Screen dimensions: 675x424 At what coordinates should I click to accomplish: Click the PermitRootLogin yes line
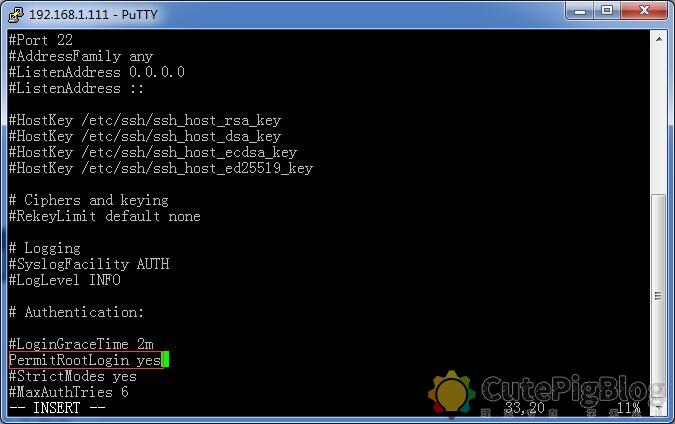click(85, 360)
